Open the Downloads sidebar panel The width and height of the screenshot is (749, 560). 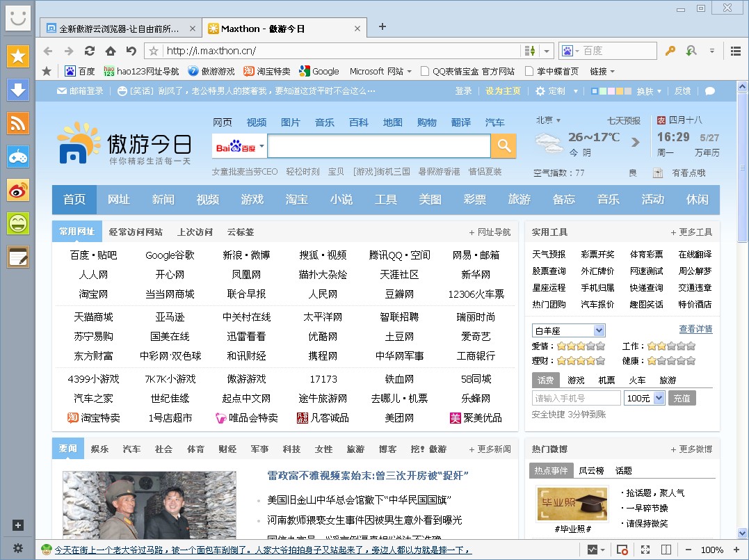coord(18,90)
